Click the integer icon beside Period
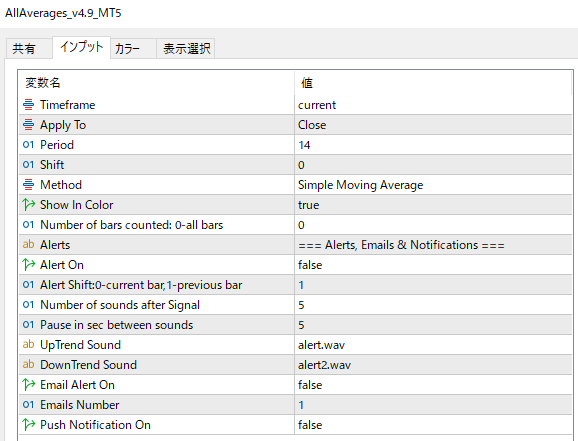The width and height of the screenshot is (578, 441). click(28, 145)
